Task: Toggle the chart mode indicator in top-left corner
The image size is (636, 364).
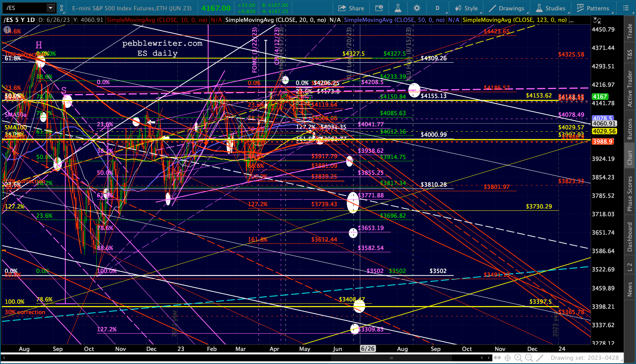Action: coord(7,29)
